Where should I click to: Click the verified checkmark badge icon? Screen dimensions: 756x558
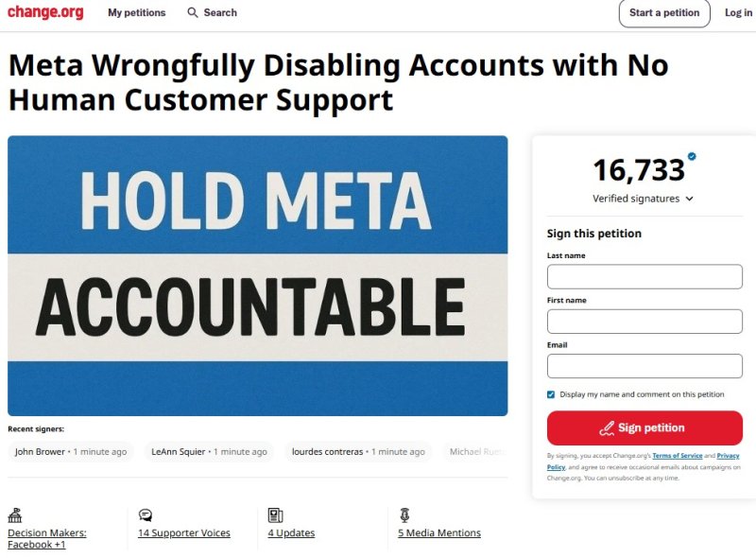692,156
